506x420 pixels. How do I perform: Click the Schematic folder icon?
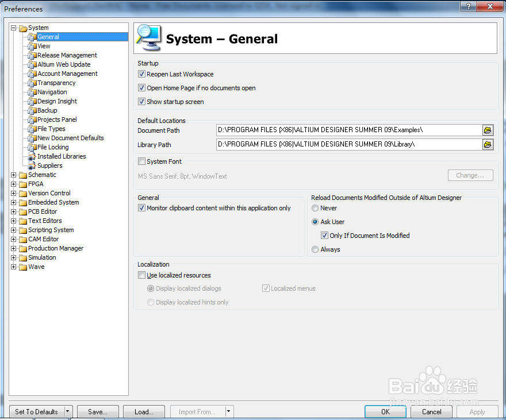point(23,175)
